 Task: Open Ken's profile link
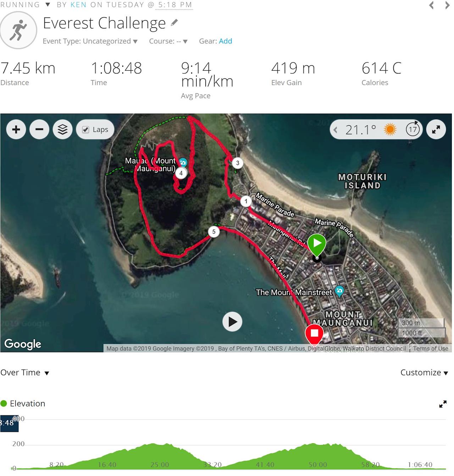click(78, 5)
